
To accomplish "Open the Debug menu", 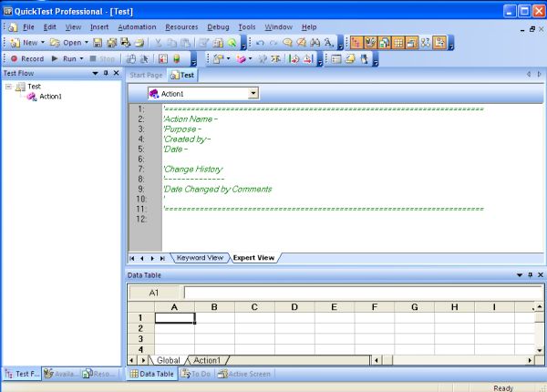I will click(218, 26).
